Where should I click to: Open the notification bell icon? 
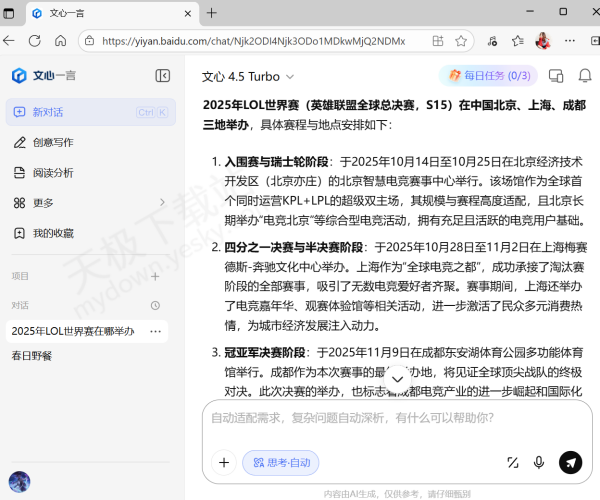coord(584,76)
